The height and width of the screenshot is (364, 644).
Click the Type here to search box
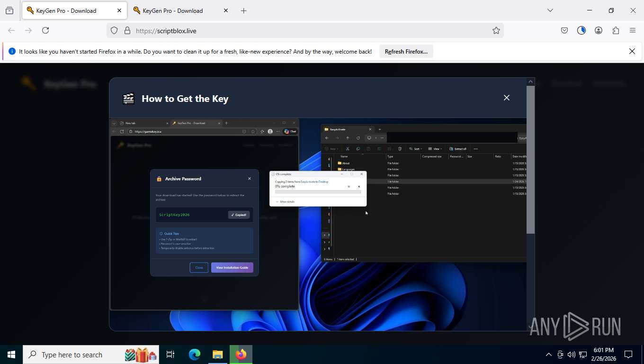[x=91, y=355]
